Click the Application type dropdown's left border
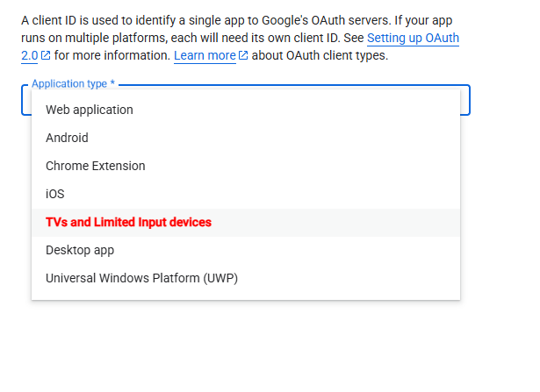540x392 pixels. pos(24,100)
